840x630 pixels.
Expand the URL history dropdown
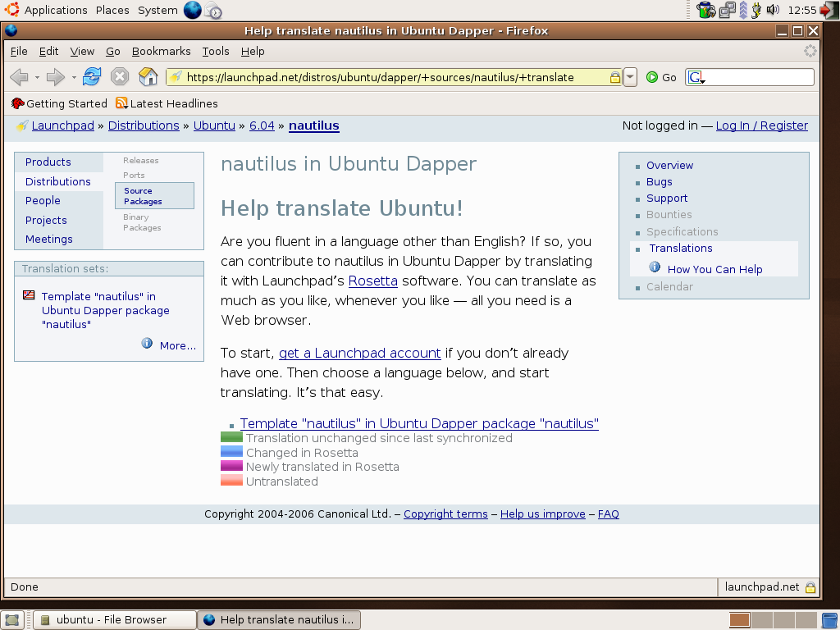[x=630, y=77]
